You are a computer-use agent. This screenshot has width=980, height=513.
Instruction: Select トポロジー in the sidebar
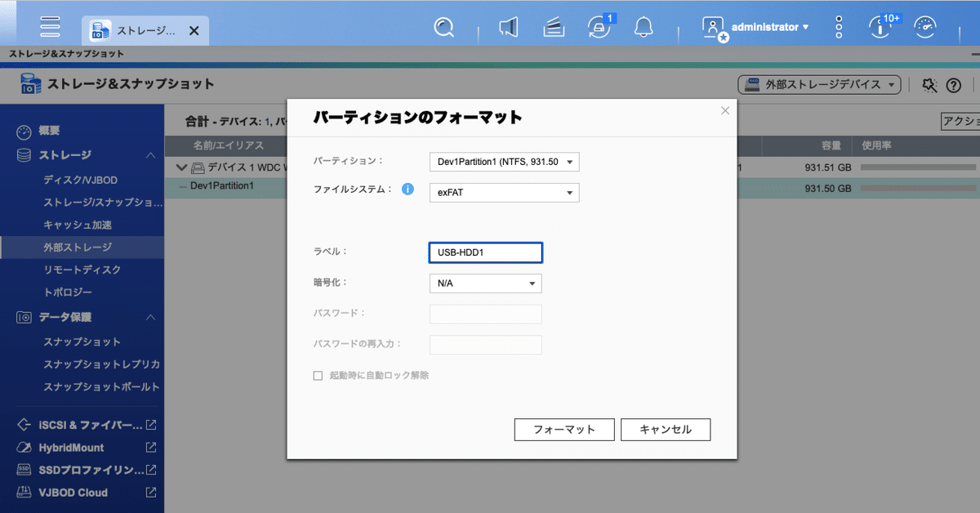(x=68, y=292)
